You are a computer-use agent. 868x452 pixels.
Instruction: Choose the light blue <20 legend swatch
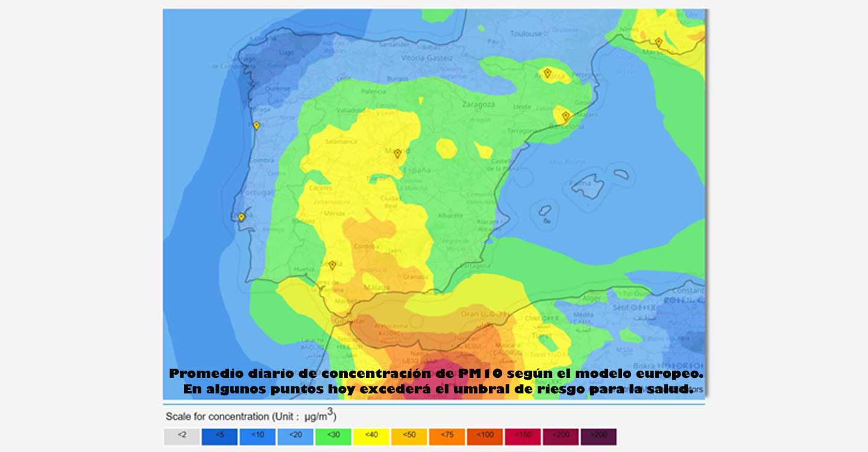pyautogui.click(x=295, y=437)
